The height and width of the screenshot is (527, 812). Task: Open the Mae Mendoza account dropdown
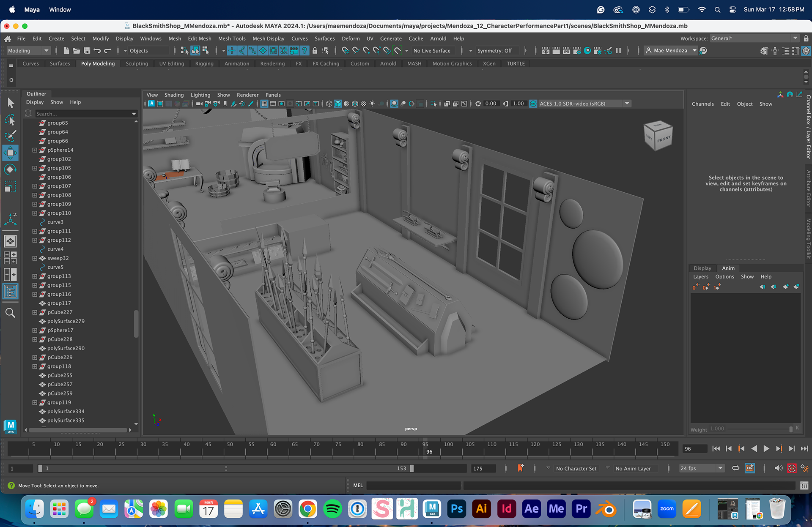[x=671, y=51]
